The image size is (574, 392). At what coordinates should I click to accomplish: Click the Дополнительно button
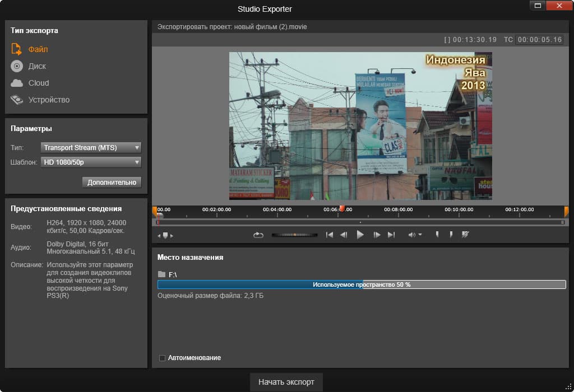tap(112, 182)
